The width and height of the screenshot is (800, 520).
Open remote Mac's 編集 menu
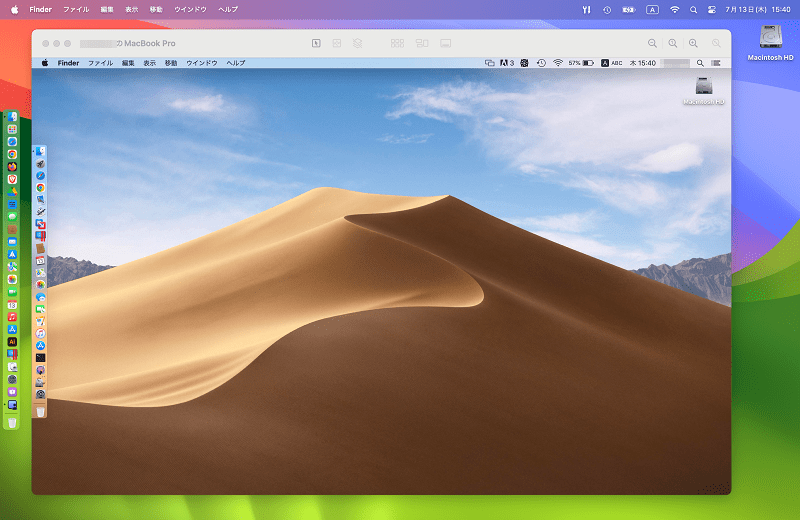pos(128,63)
